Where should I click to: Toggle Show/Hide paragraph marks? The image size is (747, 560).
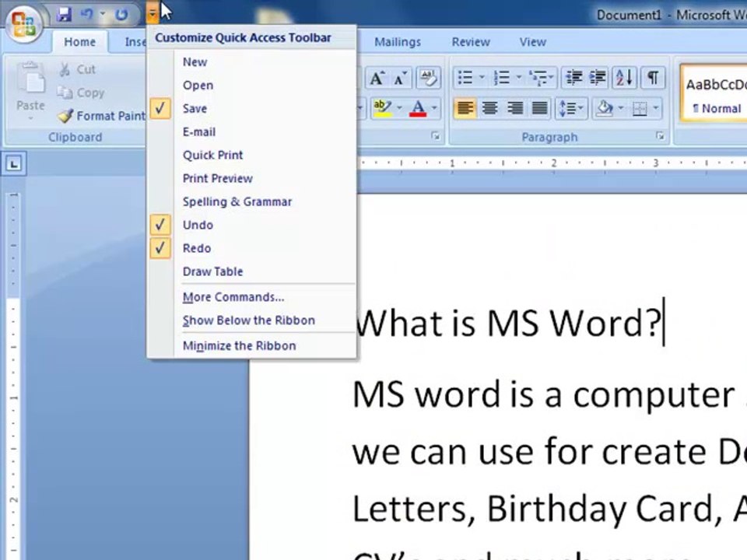(x=653, y=78)
